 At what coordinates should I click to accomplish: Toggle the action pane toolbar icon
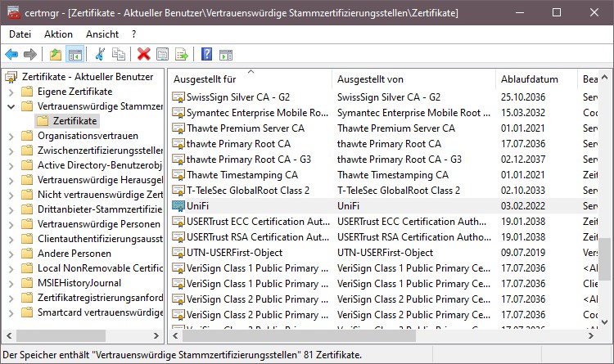point(226,55)
